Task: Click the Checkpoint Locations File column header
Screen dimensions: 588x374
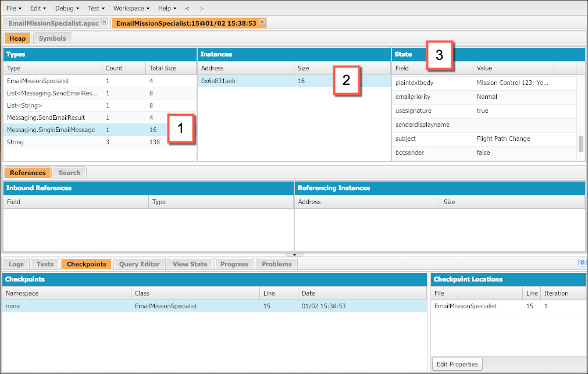Action: coord(477,293)
